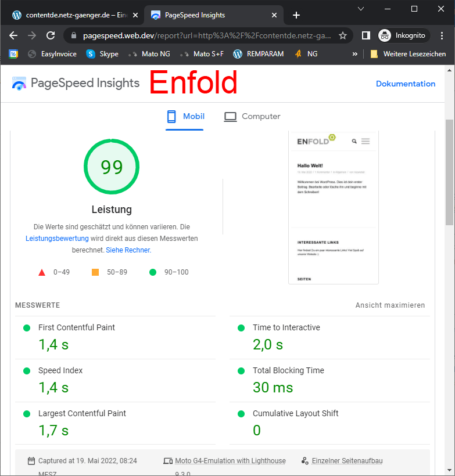The image size is (455, 476).
Task: Click the Enfold site screenshot thumbnail
Action: click(x=334, y=207)
